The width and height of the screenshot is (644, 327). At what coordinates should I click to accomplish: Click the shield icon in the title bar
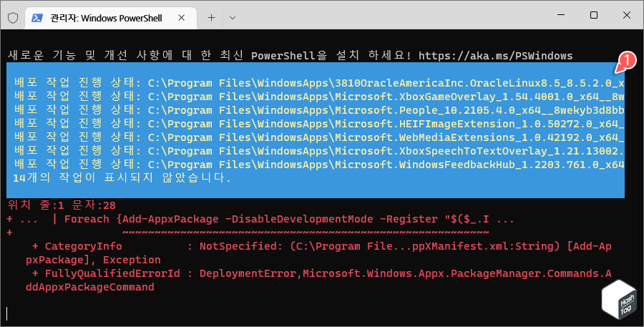[x=13, y=18]
